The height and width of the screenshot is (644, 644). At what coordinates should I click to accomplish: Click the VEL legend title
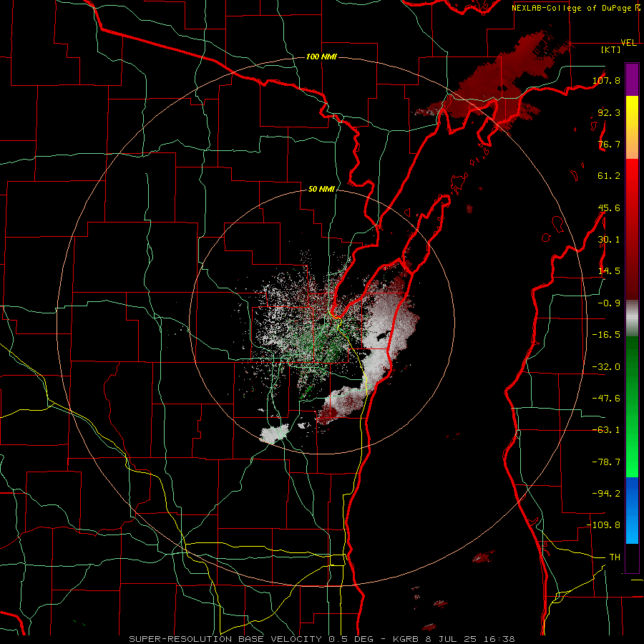pyautogui.click(x=629, y=43)
